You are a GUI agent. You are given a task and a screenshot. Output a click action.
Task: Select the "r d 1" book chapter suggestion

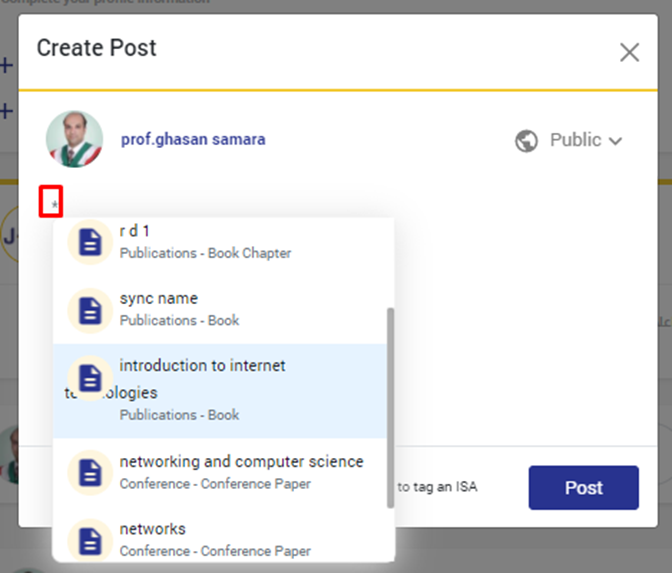(205, 242)
